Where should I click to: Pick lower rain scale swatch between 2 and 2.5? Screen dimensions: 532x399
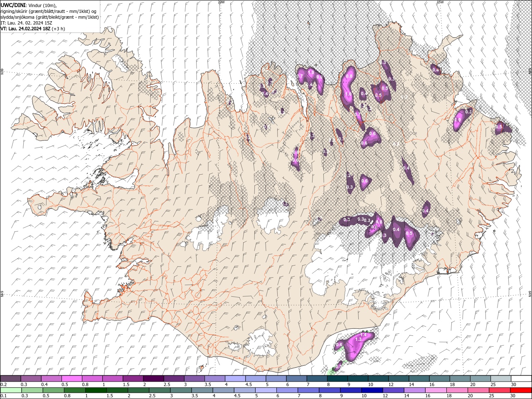click(x=138, y=390)
